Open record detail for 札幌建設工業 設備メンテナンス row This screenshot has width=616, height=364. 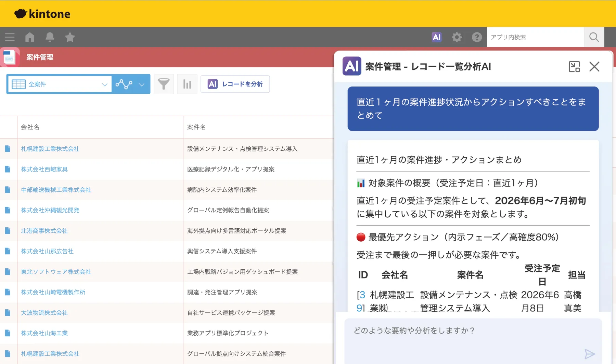8,149
